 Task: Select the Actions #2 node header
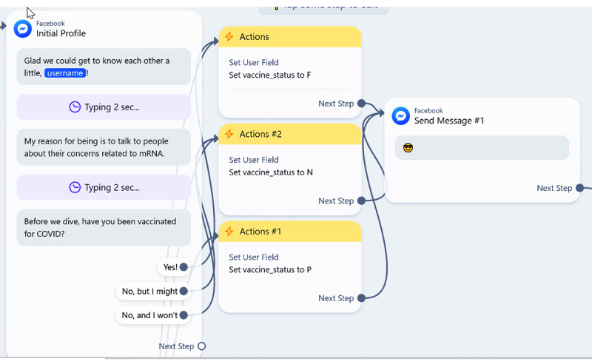(x=290, y=134)
